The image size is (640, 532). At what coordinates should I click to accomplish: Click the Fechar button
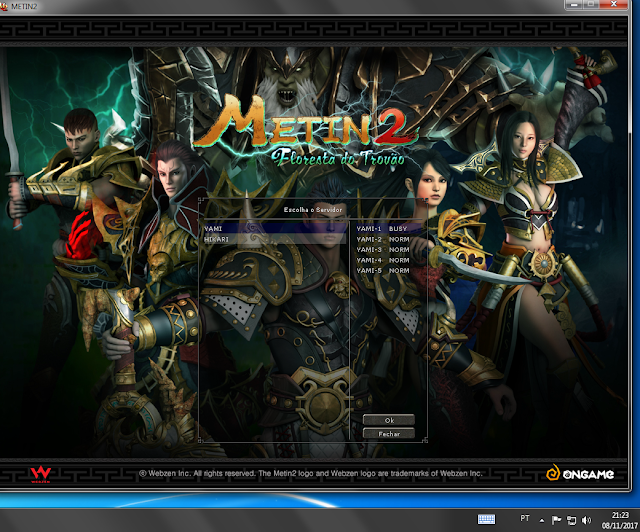coord(389,434)
